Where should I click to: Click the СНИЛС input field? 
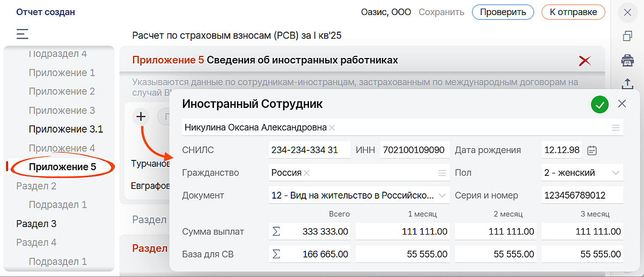point(309,150)
